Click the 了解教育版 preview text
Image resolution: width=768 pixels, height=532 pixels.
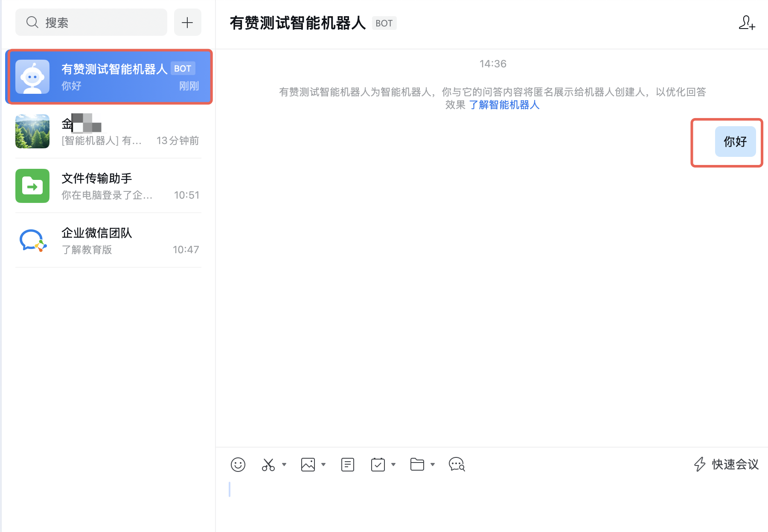click(x=87, y=250)
